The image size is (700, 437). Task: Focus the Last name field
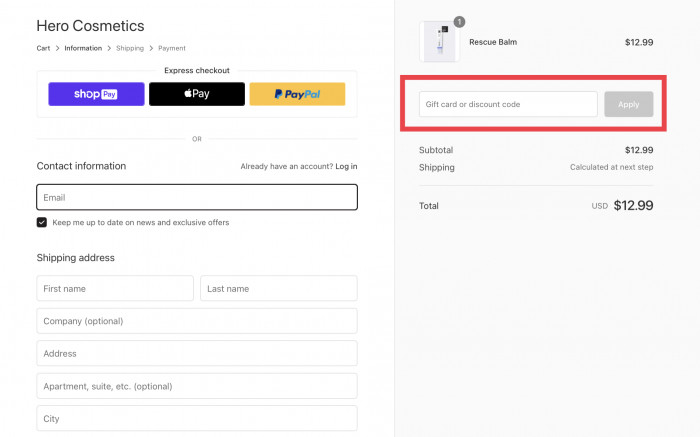pos(279,288)
